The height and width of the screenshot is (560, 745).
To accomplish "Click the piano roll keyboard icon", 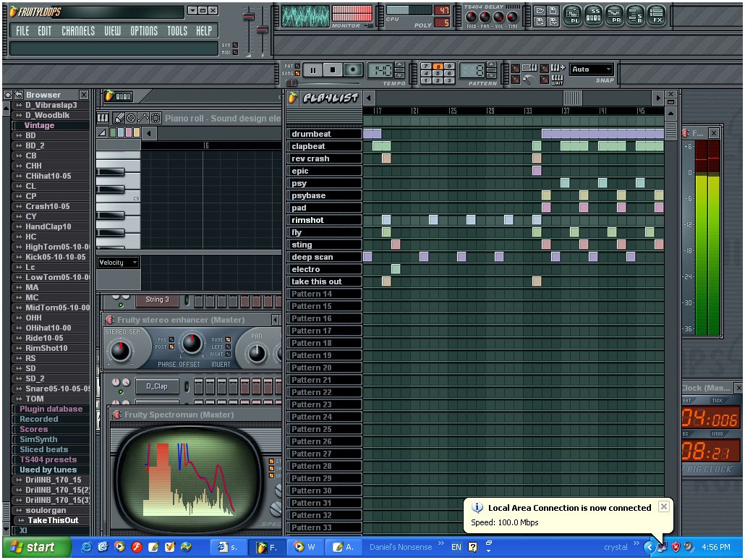I will (103, 118).
